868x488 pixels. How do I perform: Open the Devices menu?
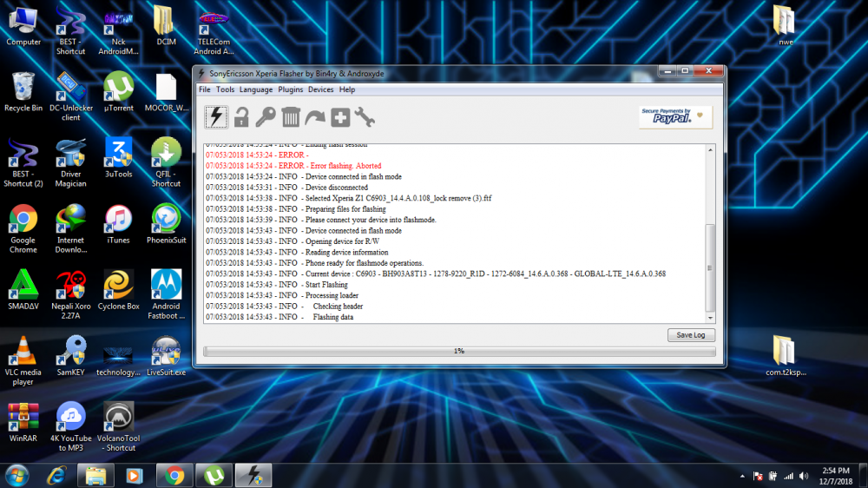[x=320, y=89]
